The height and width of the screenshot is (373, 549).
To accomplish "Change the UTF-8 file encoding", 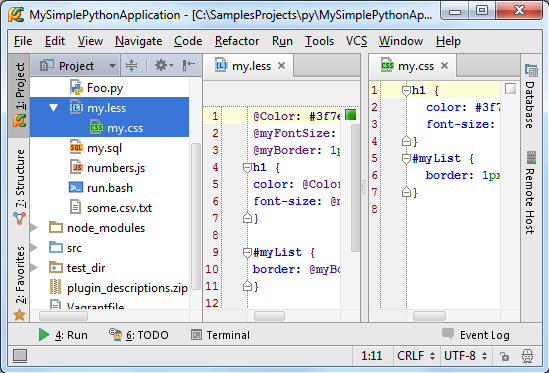I will click(466, 356).
